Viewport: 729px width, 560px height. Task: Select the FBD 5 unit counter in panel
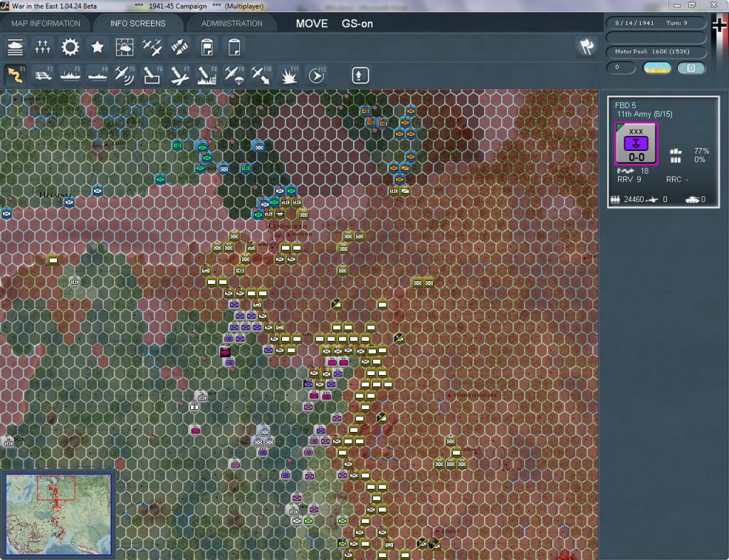[636, 144]
